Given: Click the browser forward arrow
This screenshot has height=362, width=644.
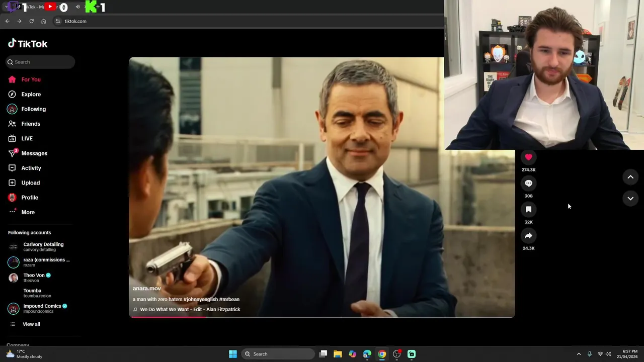Looking at the screenshot, I should click(x=19, y=21).
